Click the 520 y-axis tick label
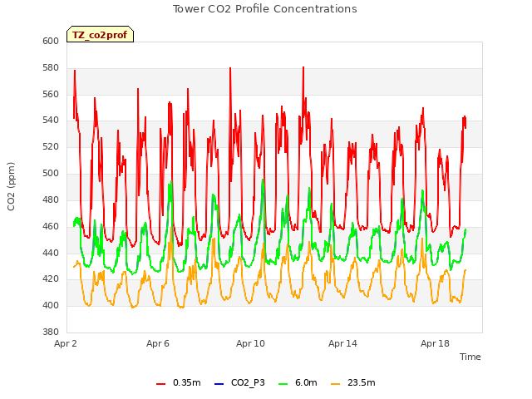This screenshot has width=532, height=399. pyautogui.click(x=51, y=147)
